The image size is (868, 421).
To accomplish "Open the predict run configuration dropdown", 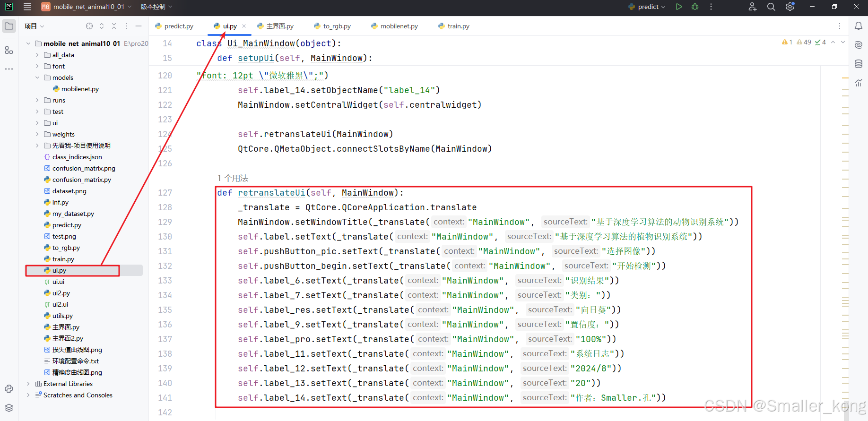I will pos(647,7).
